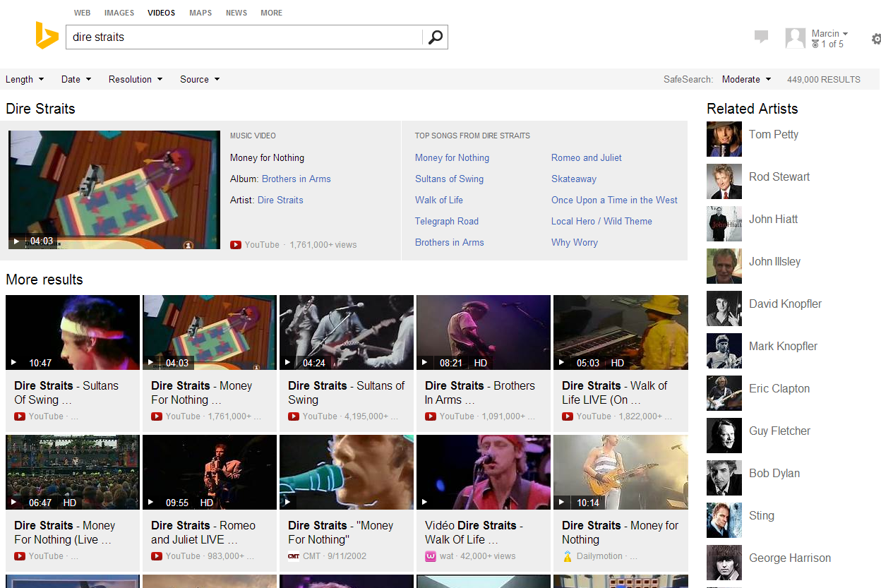Open the chat notifications icon

[x=761, y=37]
